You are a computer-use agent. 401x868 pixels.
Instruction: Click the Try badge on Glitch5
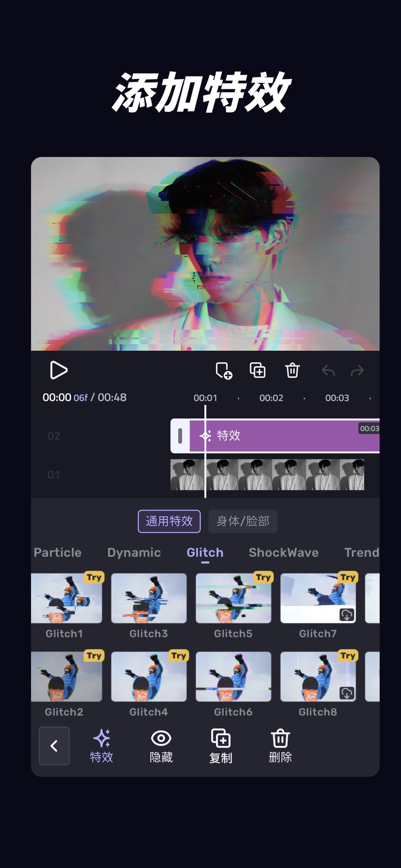point(264,577)
